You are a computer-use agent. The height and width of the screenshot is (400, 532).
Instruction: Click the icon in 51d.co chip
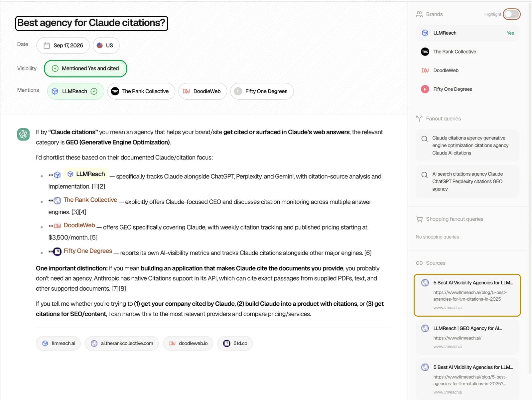pyautogui.click(x=227, y=344)
